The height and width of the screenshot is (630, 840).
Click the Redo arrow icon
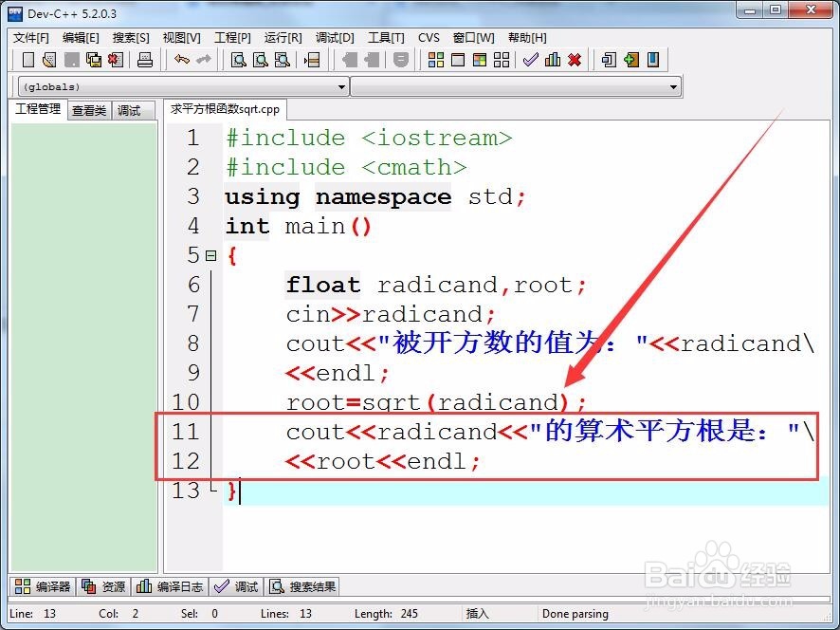click(x=204, y=60)
